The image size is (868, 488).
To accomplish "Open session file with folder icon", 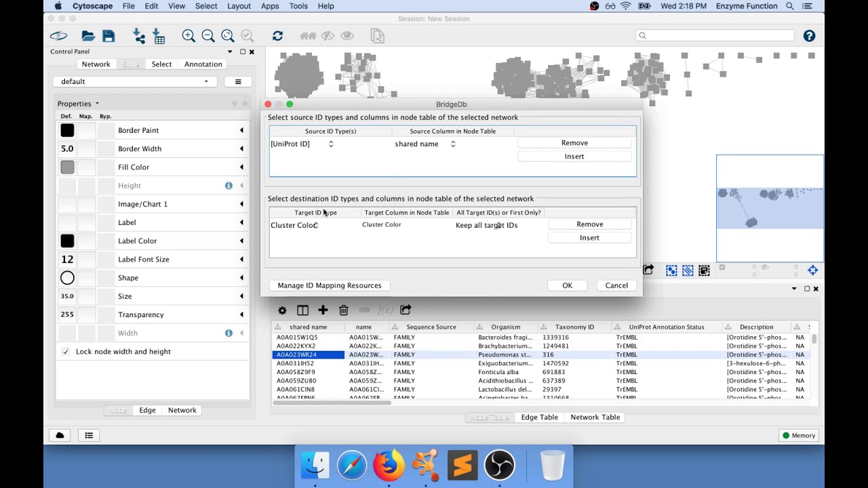I will click(88, 36).
